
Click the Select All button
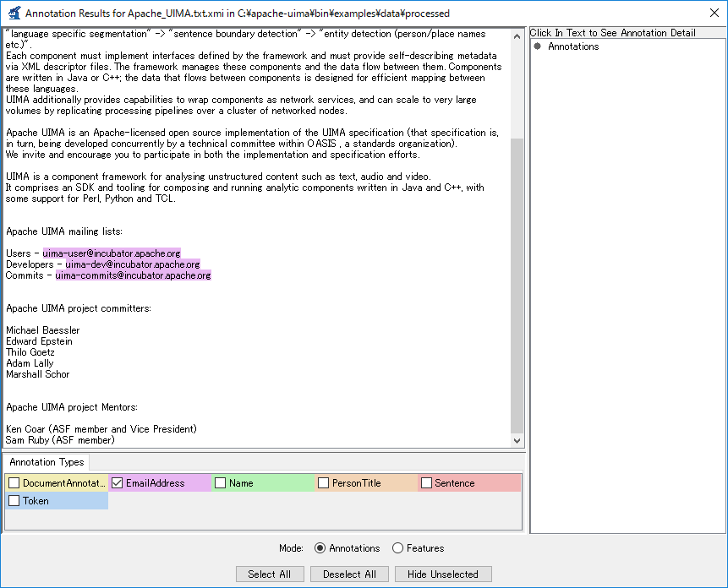pyautogui.click(x=270, y=574)
